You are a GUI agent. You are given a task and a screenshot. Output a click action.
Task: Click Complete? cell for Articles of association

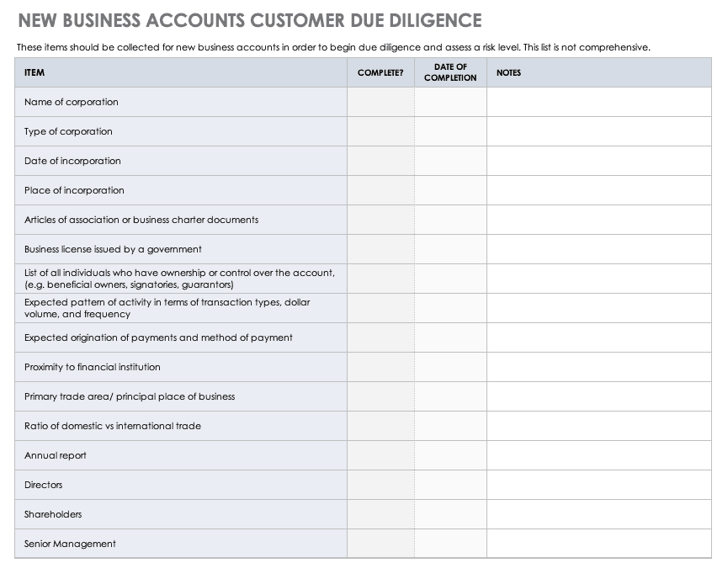(x=380, y=220)
